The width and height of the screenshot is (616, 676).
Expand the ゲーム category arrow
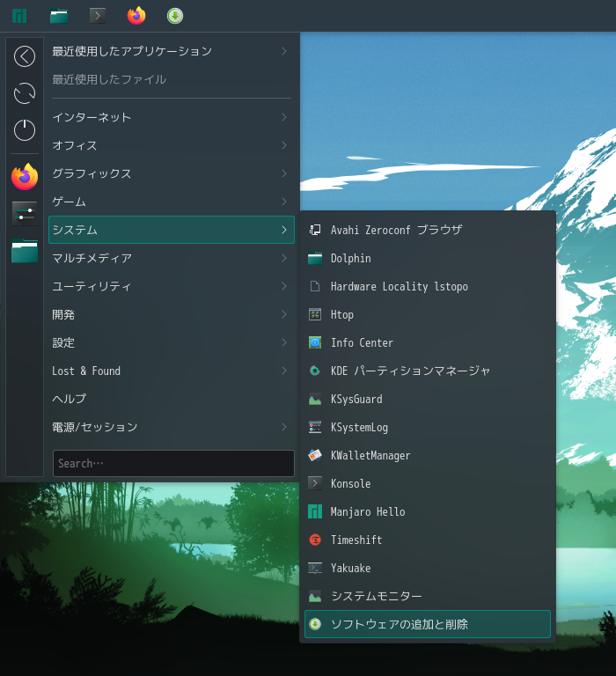pos(284,202)
